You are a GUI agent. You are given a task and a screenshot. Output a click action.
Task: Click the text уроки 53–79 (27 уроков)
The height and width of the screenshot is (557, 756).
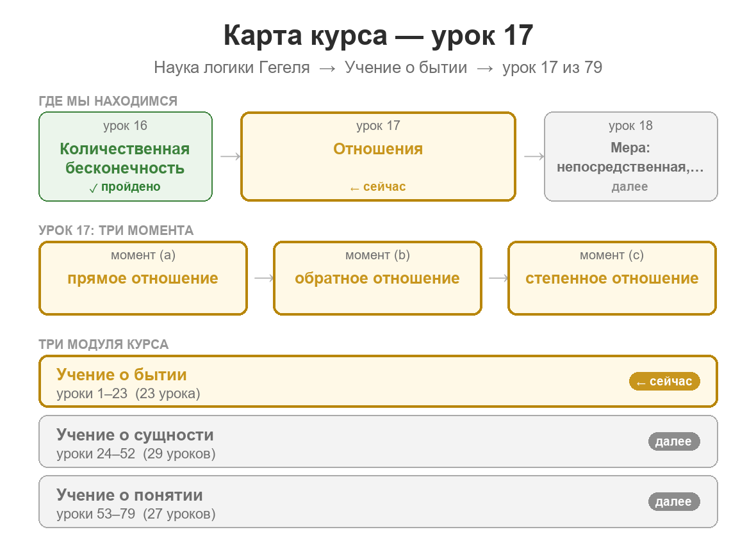pos(136,515)
